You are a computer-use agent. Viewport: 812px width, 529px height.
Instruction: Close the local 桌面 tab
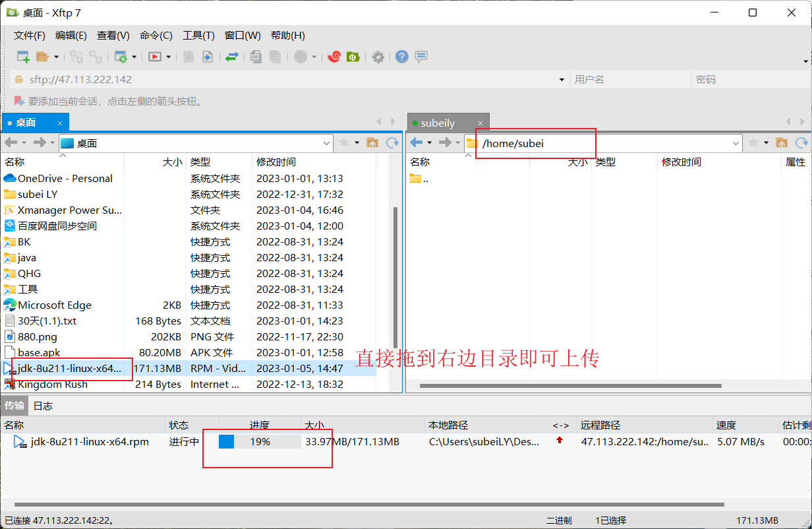[60, 123]
